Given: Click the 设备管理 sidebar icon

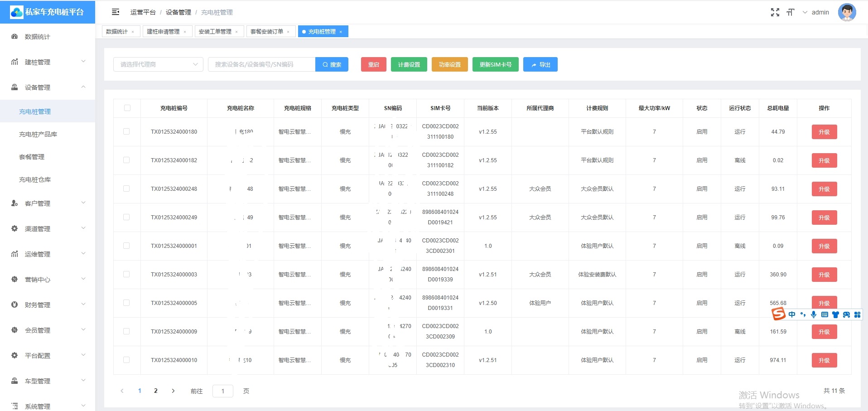Looking at the screenshot, I should pyautogui.click(x=14, y=87).
